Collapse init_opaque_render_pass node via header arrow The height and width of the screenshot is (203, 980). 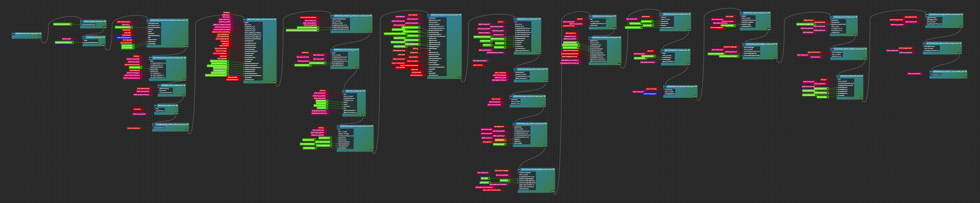[104, 21]
